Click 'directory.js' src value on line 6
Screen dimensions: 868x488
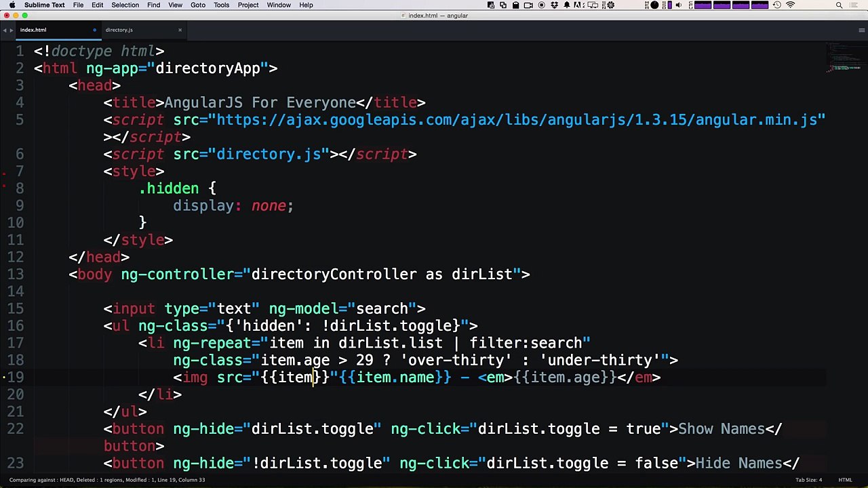click(x=269, y=155)
